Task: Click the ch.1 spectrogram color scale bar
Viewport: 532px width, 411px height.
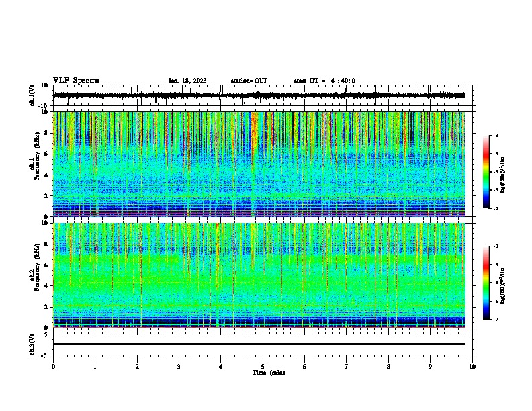Action: (x=486, y=172)
